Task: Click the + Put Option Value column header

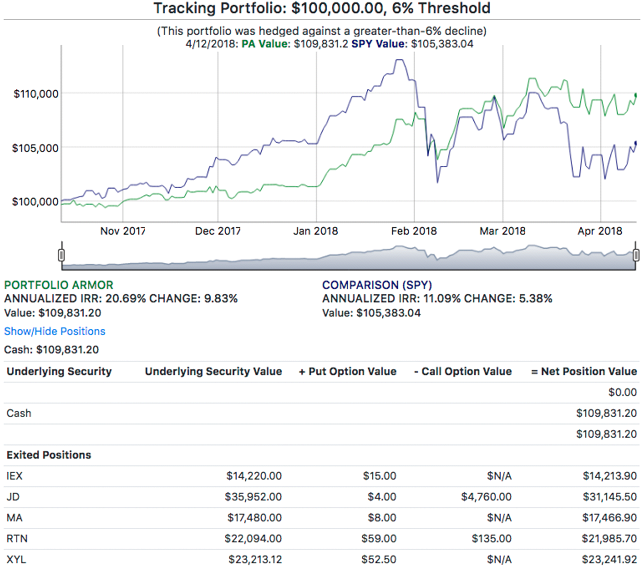Action: [x=347, y=371]
